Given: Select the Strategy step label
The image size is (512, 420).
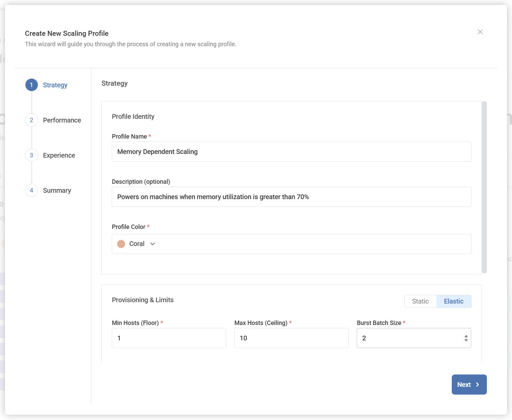Looking at the screenshot, I should point(55,85).
